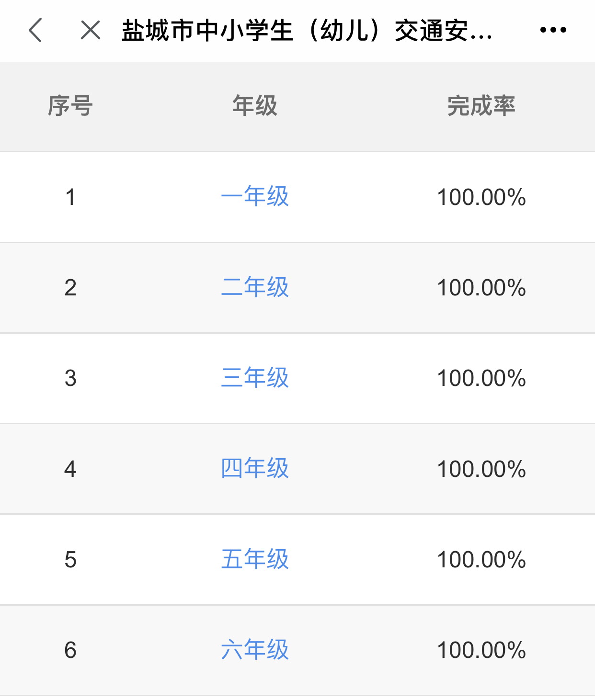Click the completion rate for 六年级
This screenshot has width=595, height=700.
481,650
